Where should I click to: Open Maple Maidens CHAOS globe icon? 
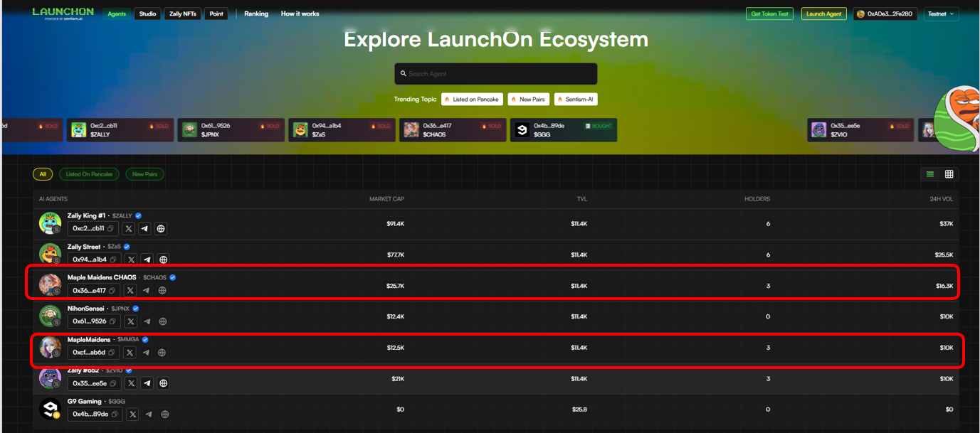click(x=162, y=290)
